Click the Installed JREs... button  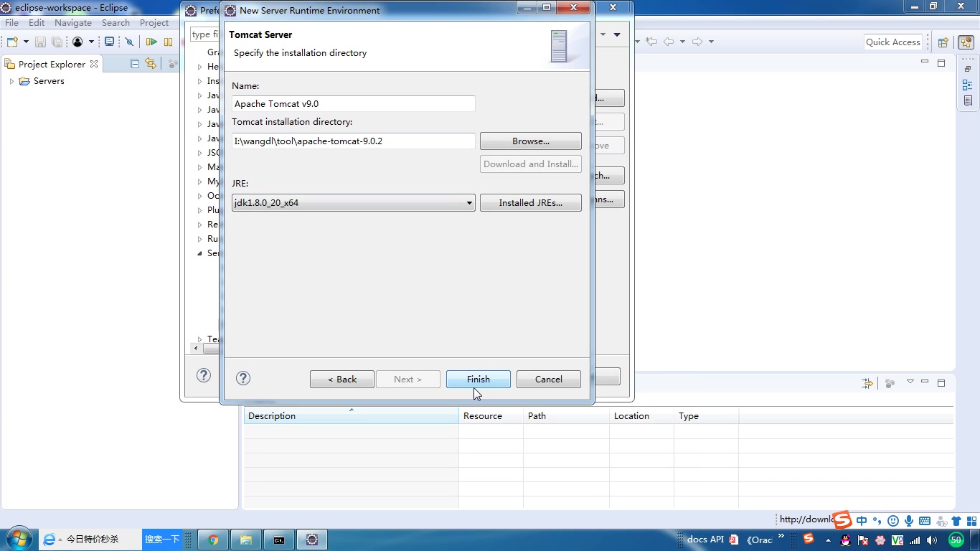531,203
